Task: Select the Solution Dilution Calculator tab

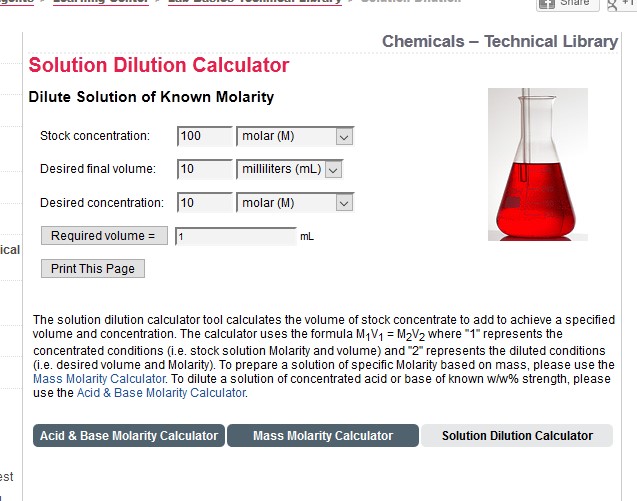Action: tap(517, 436)
